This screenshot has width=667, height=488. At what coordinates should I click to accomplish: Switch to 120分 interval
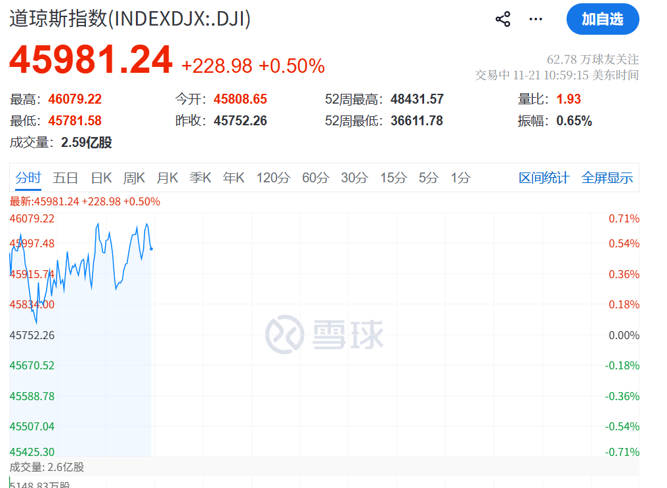(272, 178)
